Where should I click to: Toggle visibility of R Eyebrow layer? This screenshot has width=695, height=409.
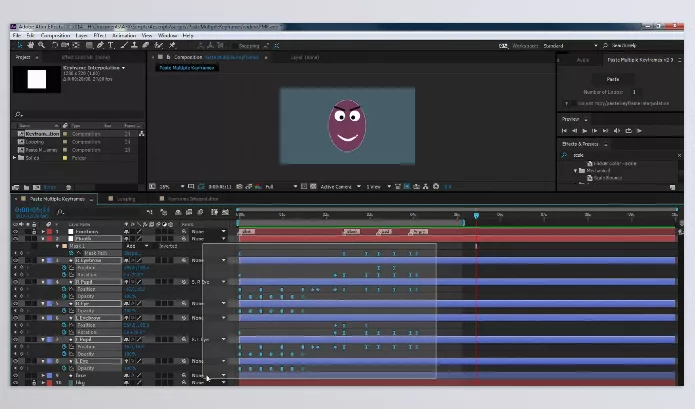(16, 260)
